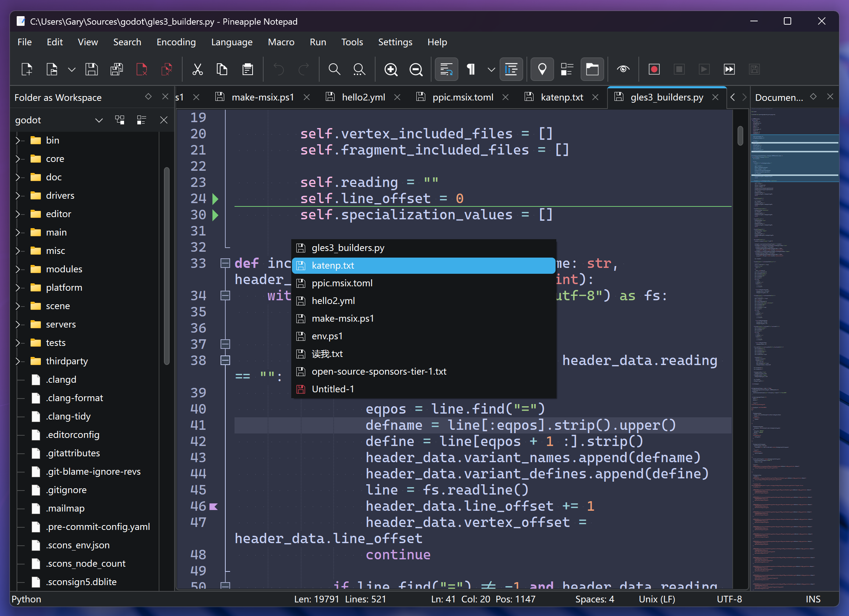
Task: Expand the modules folder
Action: [x=18, y=269]
